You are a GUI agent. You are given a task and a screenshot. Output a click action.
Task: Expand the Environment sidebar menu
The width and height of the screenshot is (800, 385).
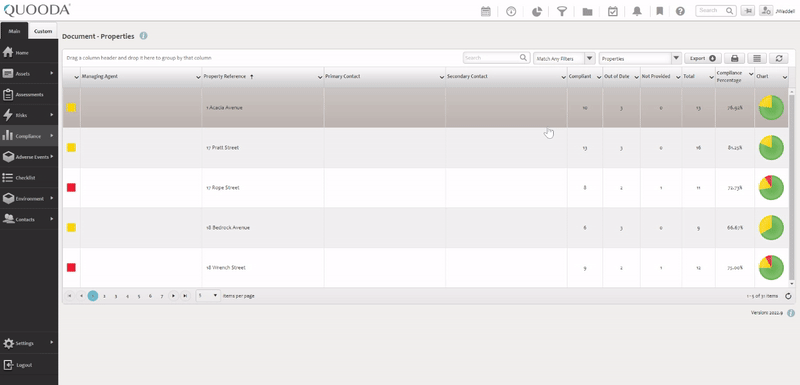coord(52,198)
